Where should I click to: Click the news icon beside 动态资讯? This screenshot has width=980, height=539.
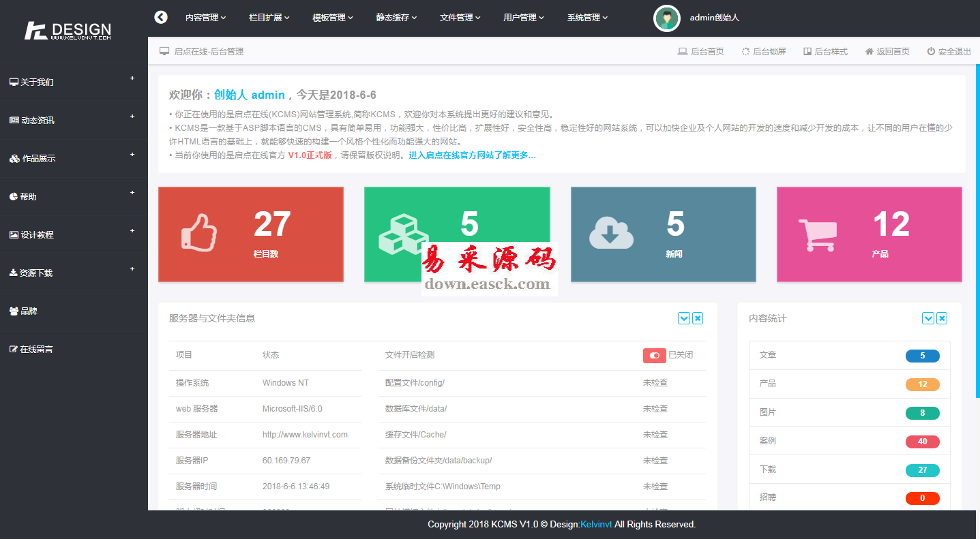click(x=14, y=120)
